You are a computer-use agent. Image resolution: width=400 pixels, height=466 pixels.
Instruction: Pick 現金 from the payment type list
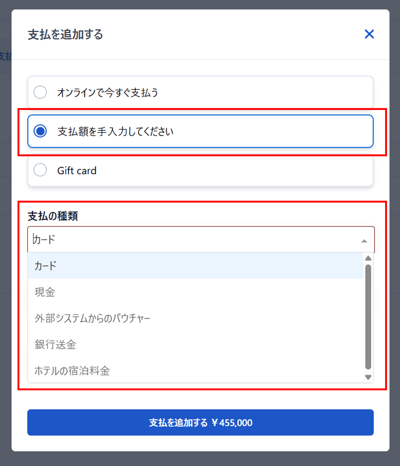click(x=196, y=292)
